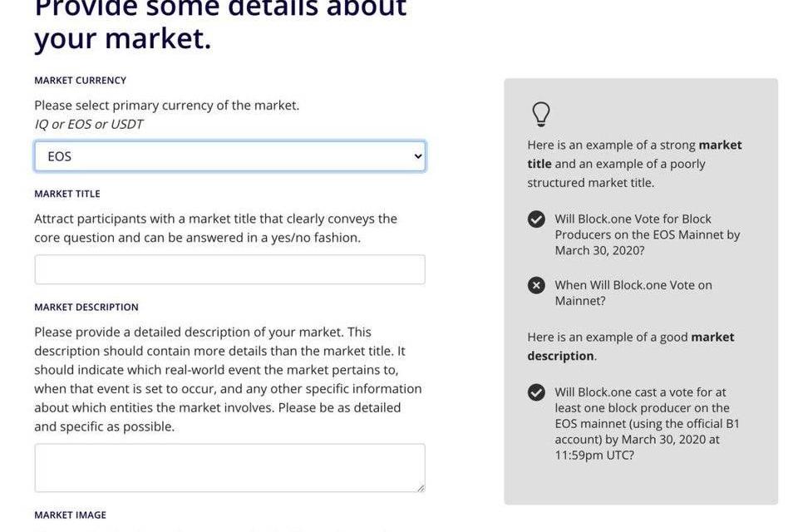Click the 'Provide some details about your market' heading

[220, 23]
